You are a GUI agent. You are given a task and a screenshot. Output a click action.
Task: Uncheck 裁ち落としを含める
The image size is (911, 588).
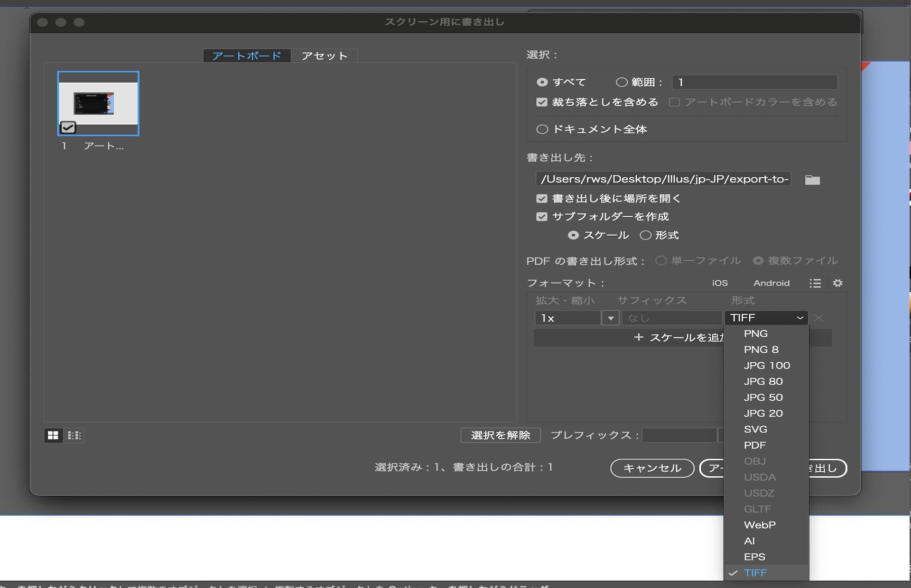[542, 102]
